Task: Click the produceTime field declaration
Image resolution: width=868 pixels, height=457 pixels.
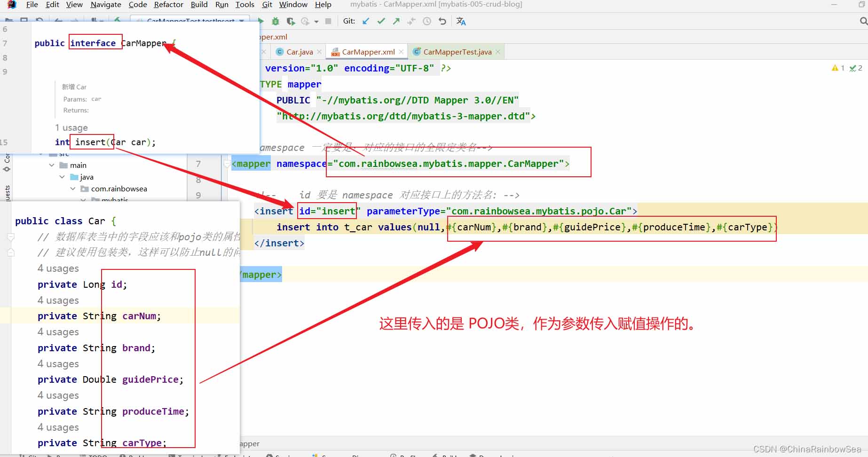Action: coord(113,411)
